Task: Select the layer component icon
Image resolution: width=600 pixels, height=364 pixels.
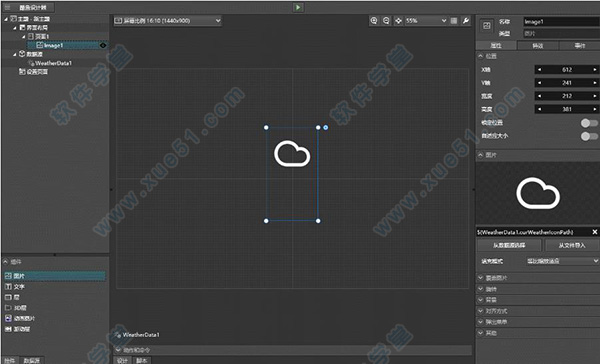Action: coord(8,297)
